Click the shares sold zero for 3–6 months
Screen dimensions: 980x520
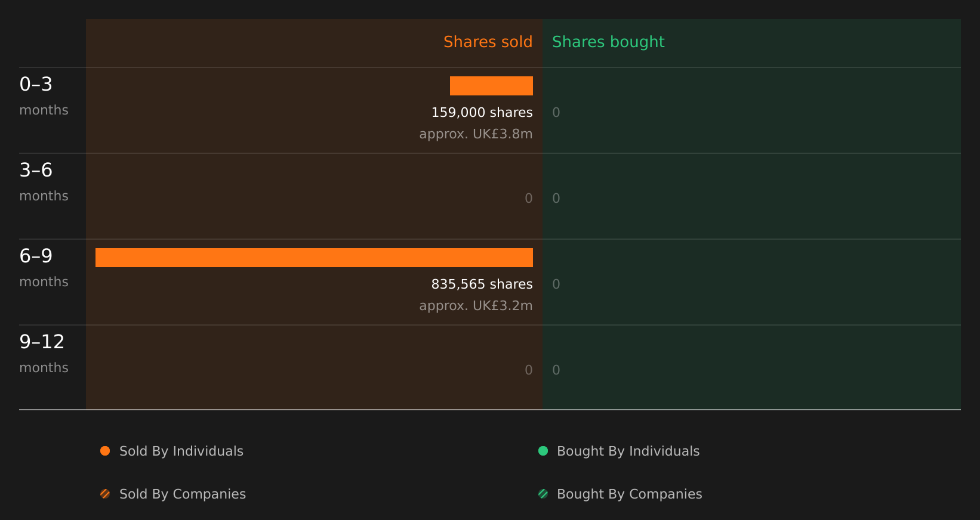[529, 198]
